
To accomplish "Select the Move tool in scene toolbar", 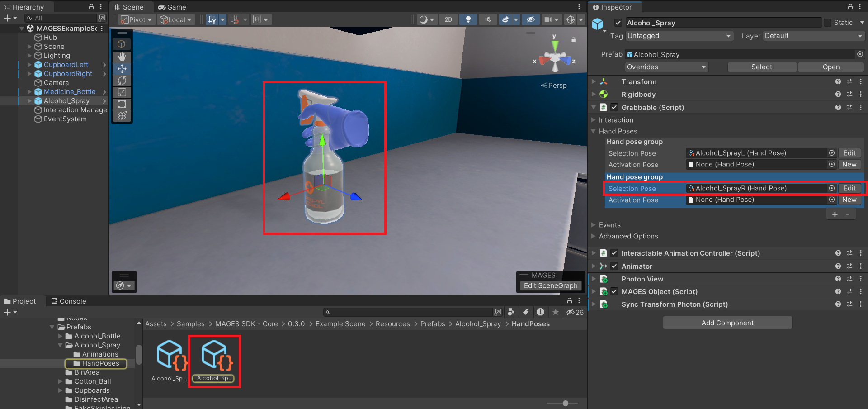I will (122, 69).
